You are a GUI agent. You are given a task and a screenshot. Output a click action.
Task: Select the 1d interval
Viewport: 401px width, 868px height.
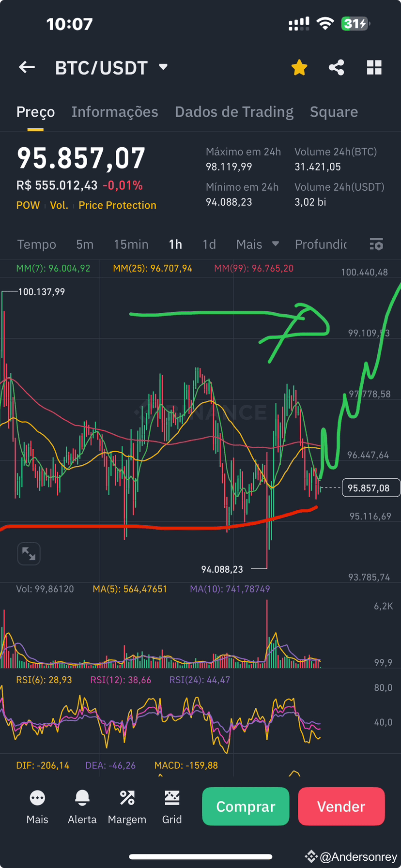209,244
